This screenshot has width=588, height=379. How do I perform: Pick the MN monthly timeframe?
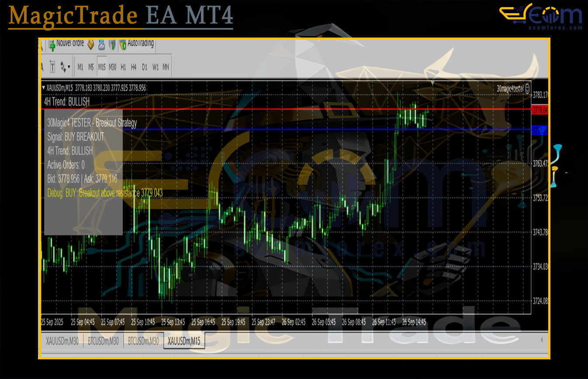tap(166, 67)
